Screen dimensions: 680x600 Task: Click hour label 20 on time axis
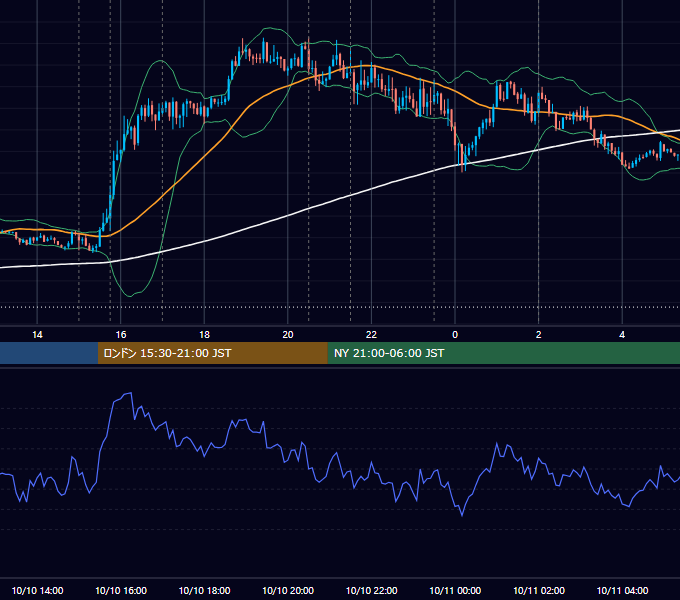(x=288, y=335)
